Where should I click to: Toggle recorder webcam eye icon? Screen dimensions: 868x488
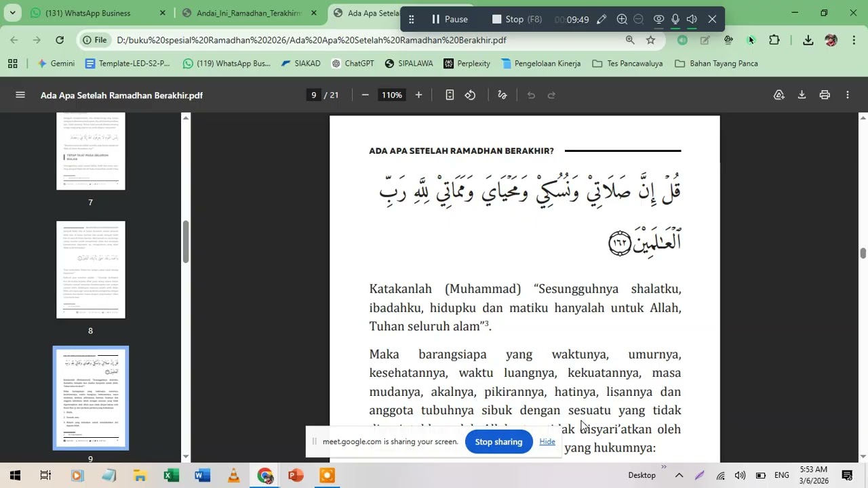pyautogui.click(x=658, y=20)
